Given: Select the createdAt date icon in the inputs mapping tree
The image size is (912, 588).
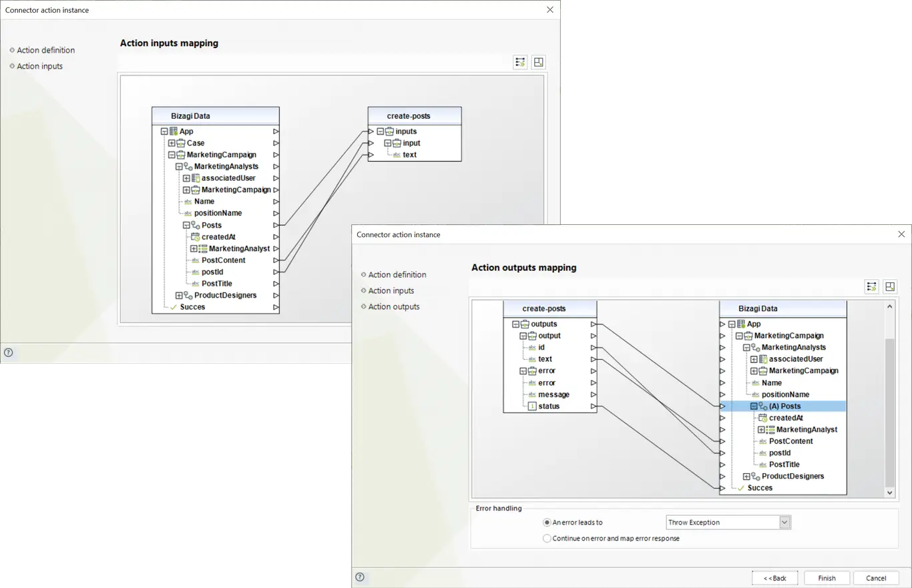Looking at the screenshot, I should 195,237.
